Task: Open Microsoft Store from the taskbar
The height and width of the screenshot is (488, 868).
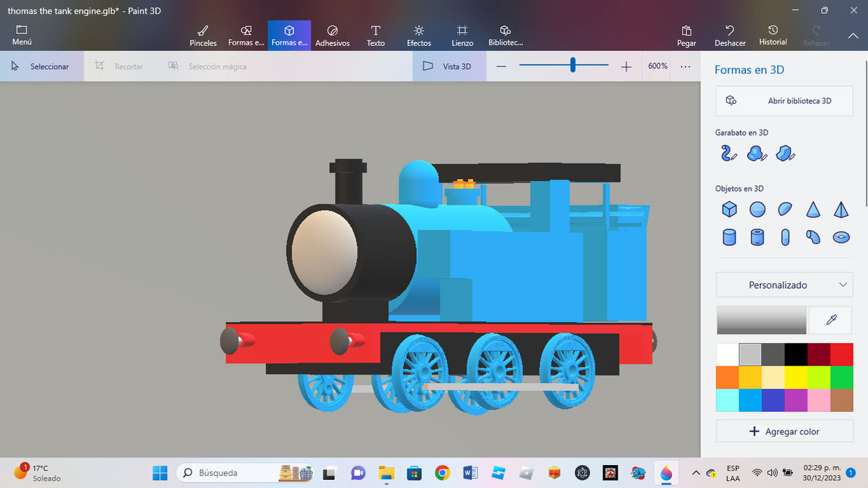Action: pos(414,472)
